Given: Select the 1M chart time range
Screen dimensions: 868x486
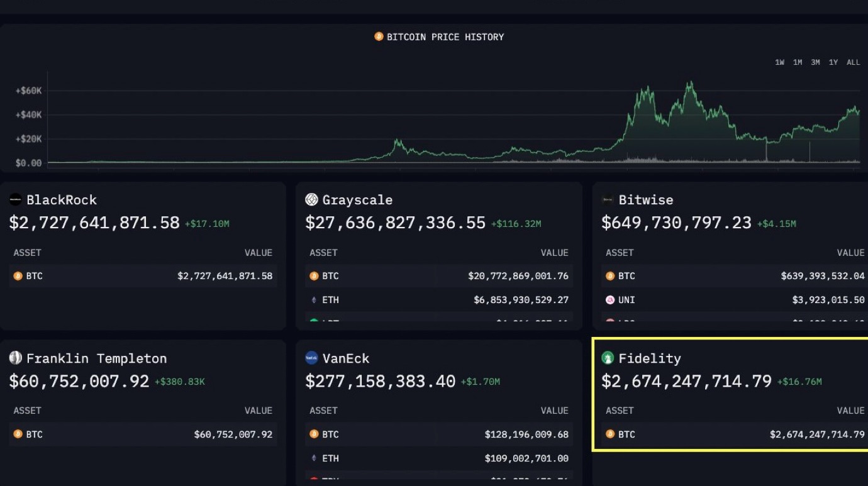Looking at the screenshot, I should click(x=797, y=62).
